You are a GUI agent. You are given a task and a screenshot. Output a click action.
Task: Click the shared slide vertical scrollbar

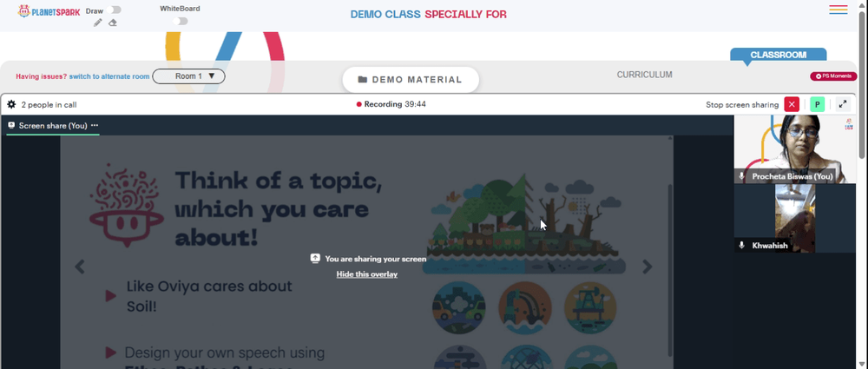click(x=670, y=268)
